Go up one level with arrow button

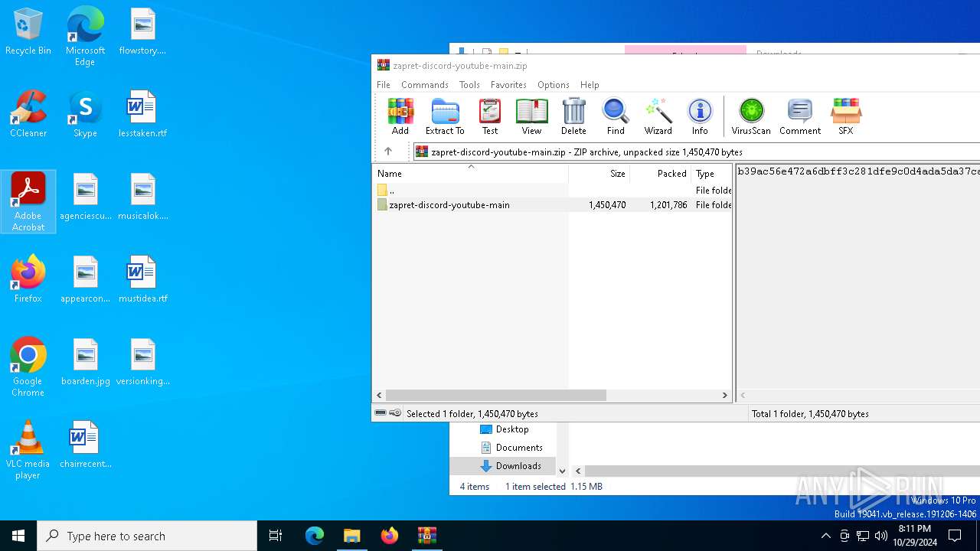pos(388,152)
